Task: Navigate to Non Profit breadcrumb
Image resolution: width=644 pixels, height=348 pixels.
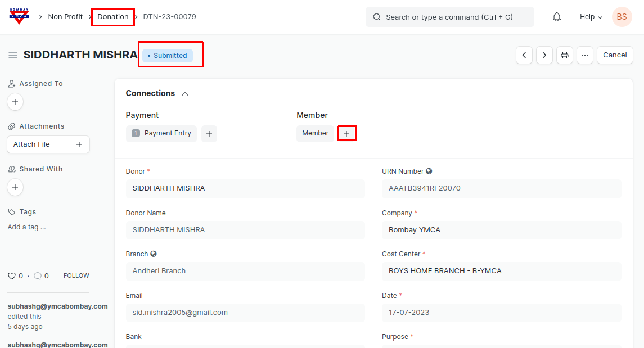Action: 65,17
